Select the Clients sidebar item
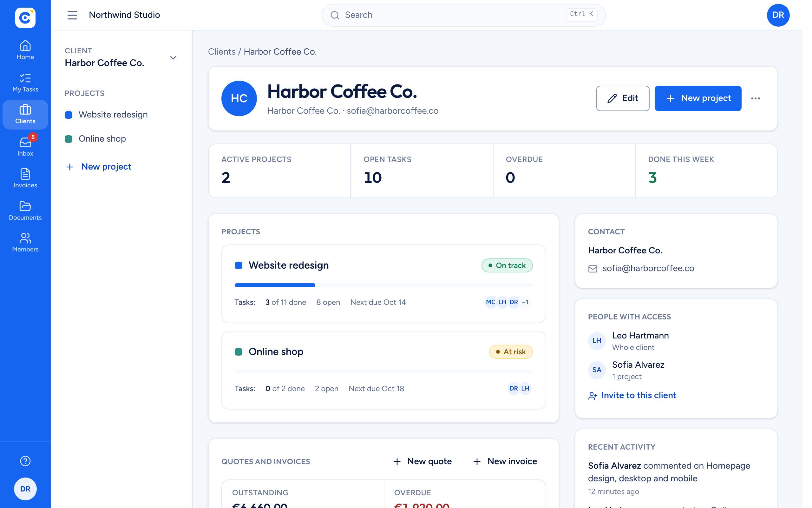Viewport: 812px width, 508px height. pyautogui.click(x=25, y=115)
